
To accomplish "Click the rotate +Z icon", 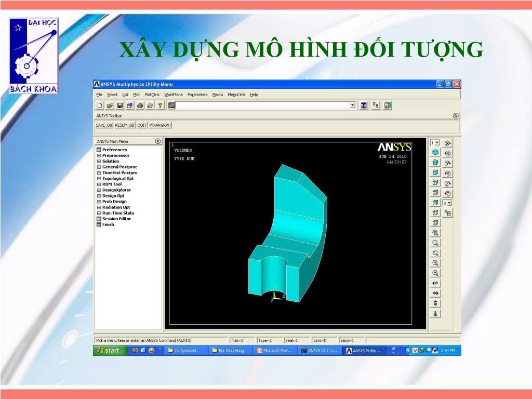I will coord(448,183).
